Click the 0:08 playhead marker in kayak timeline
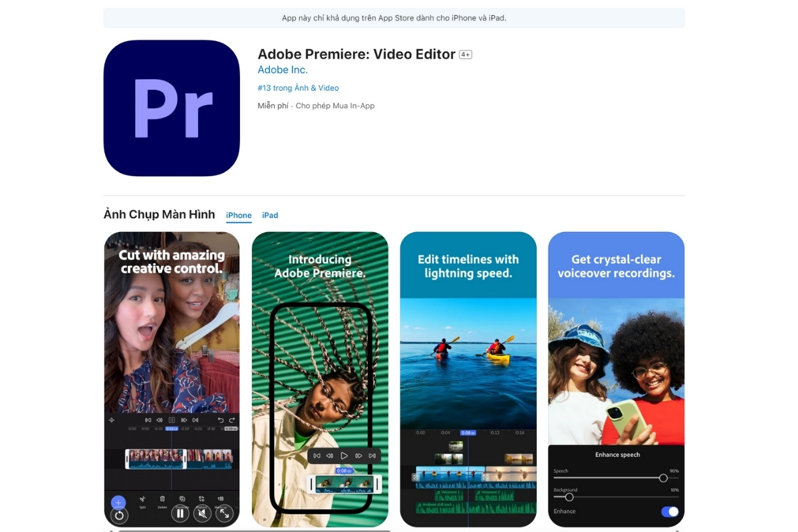This screenshot has width=798, height=532. 468,433
